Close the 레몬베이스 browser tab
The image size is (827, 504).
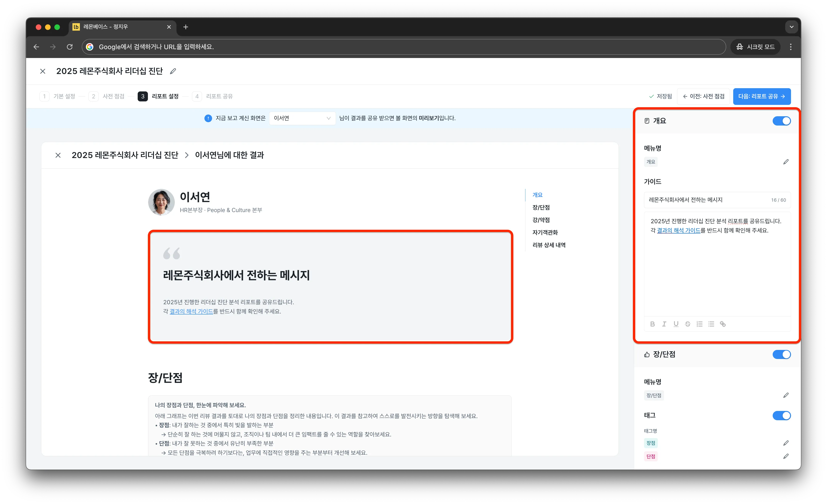(169, 27)
